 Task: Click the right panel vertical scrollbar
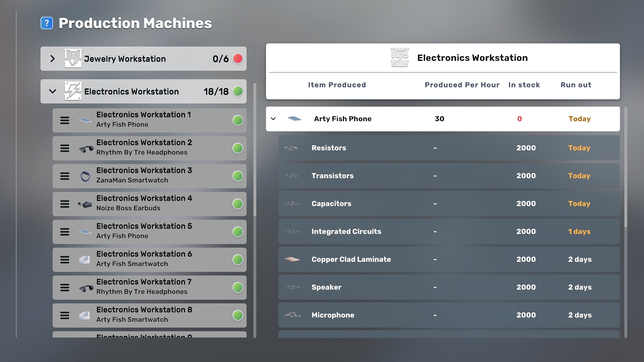point(626,168)
